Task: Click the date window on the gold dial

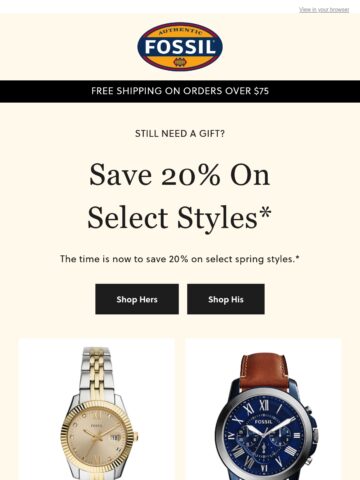Action: [x=116, y=437]
